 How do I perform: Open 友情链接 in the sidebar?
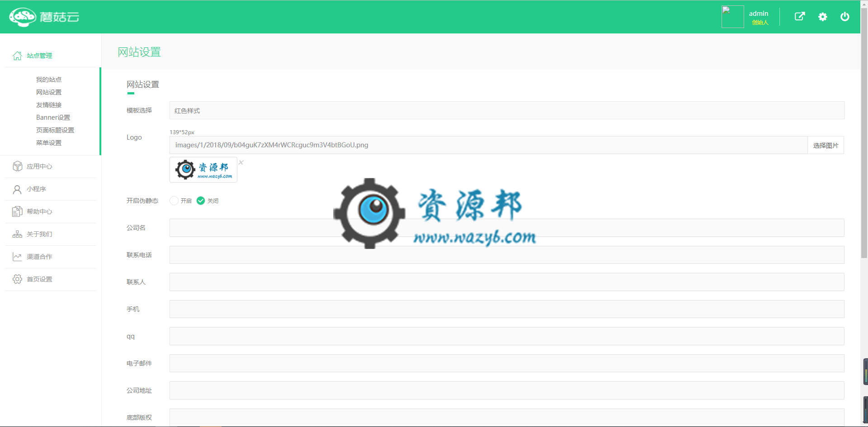49,105
